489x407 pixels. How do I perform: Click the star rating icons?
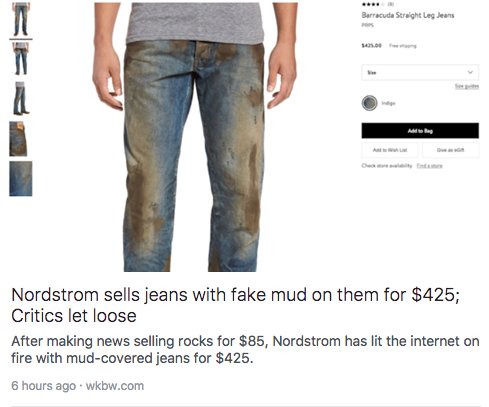(x=373, y=5)
